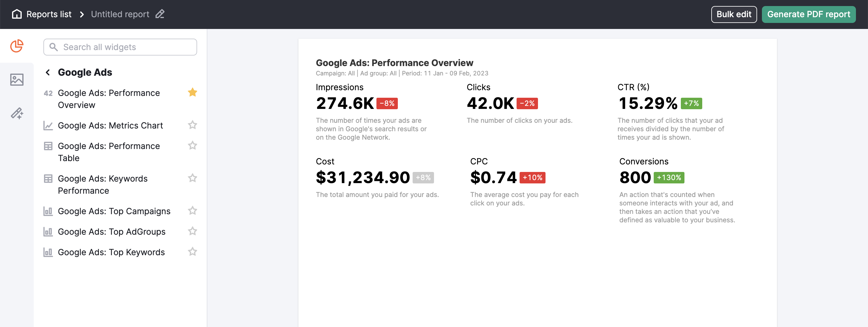Unfavorite the Performance Overview widget's yellow star
The image size is (868, 327).
click(x=192, y=92)
